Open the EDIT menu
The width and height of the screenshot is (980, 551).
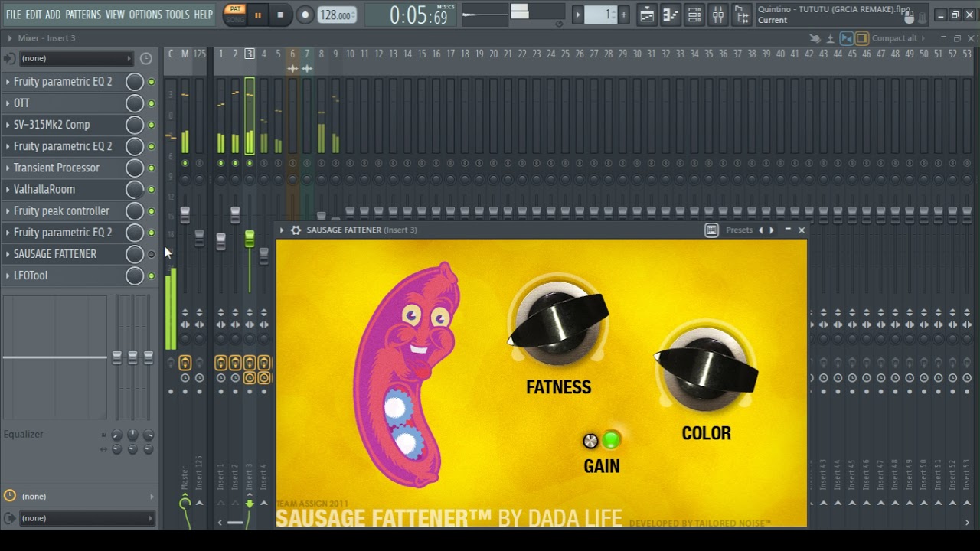coord(33,15)
